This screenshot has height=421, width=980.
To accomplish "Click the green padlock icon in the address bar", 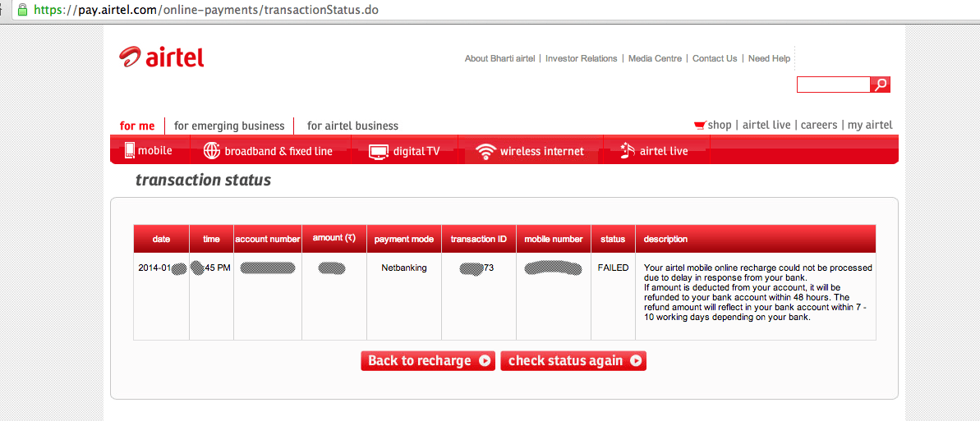I will click(x=23, y=10).
